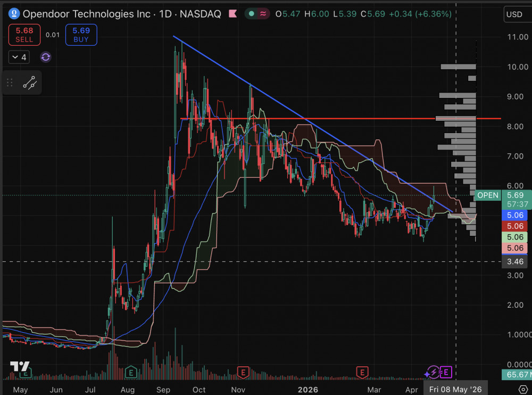This screenshot has height=395, width=532.
Task: Click the SELL 5.68 button
Action: point(24,35)
